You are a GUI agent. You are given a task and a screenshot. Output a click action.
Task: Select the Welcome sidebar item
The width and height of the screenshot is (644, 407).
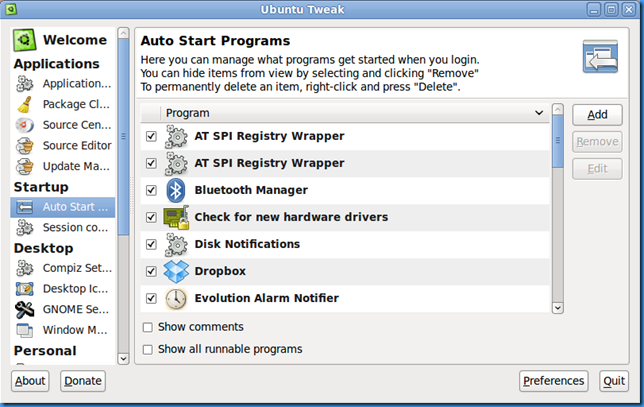(62, 40)
